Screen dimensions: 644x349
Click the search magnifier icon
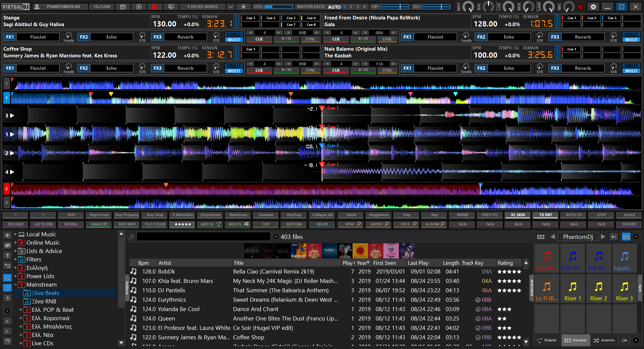(132, 237)
